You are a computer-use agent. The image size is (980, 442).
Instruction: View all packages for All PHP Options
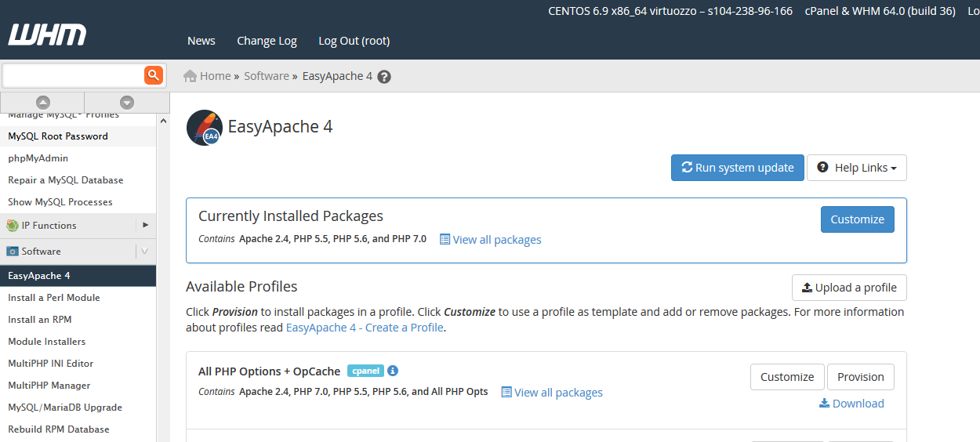552,393
